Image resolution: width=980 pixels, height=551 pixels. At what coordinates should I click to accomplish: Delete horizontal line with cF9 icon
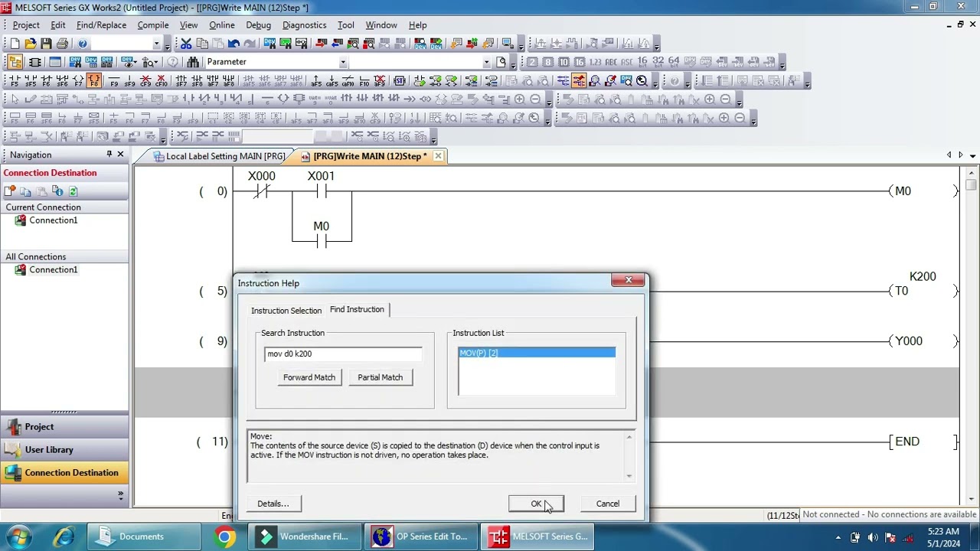[145, 80]
